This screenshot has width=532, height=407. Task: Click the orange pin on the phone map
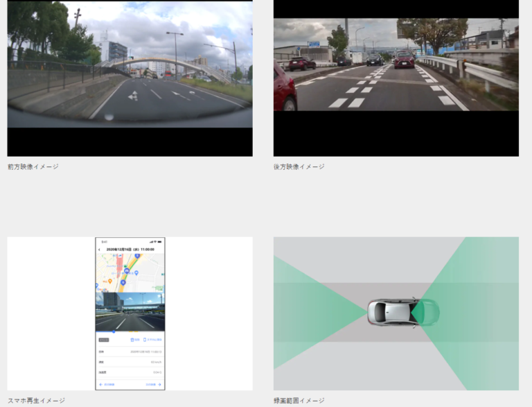pos(109,281)
